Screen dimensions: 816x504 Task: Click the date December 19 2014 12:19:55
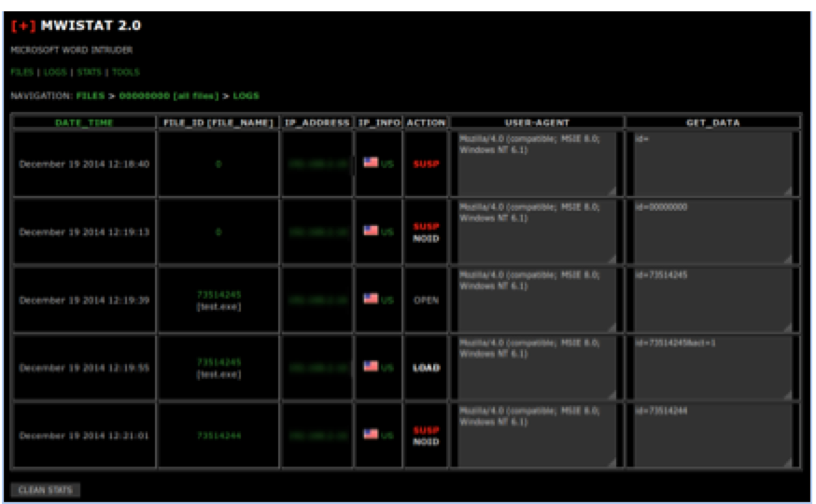(84, 368)
